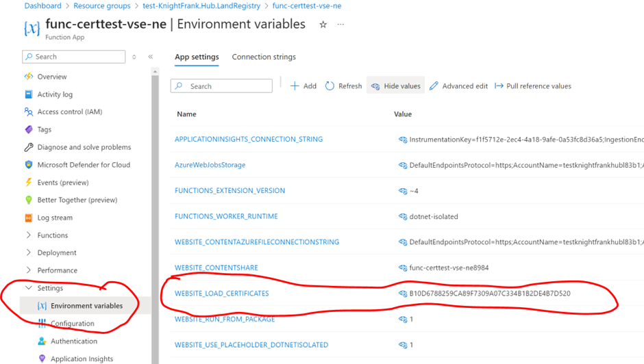Click the sidebar expand/collapse arrows icon
Screen dimensions: 644x364
tap(134, 57)
